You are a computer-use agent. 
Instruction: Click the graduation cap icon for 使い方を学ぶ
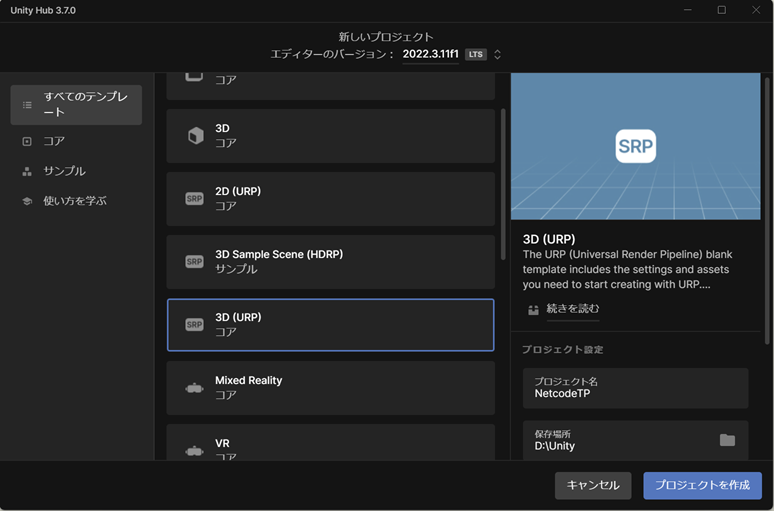[x=27, y=201]
